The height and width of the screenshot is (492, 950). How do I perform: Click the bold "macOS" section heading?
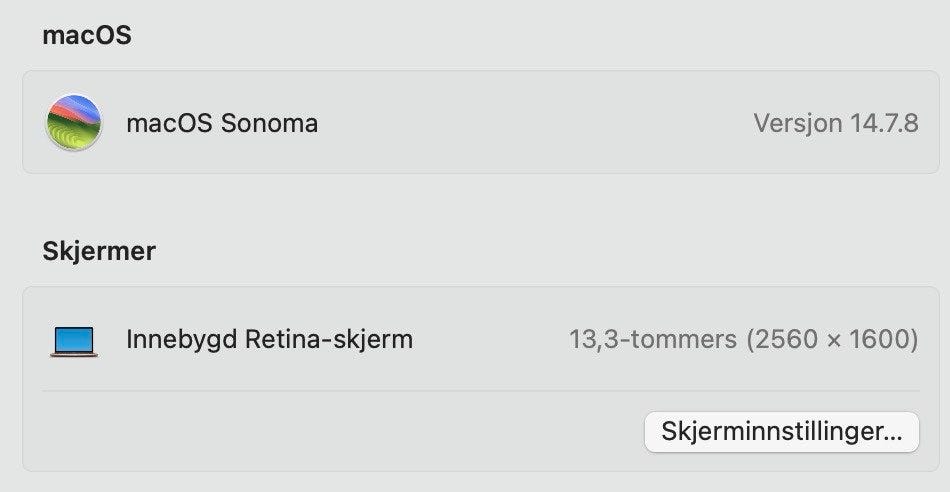87,36
